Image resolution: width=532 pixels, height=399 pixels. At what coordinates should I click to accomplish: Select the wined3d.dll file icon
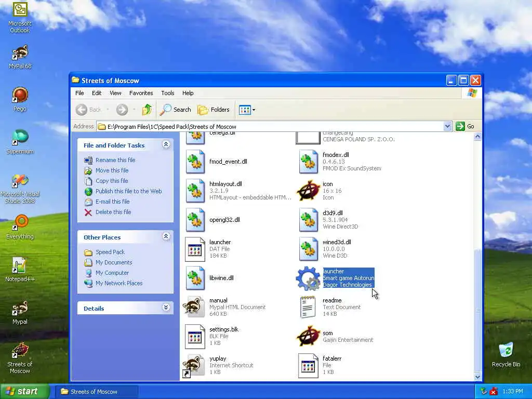[309, 249]
